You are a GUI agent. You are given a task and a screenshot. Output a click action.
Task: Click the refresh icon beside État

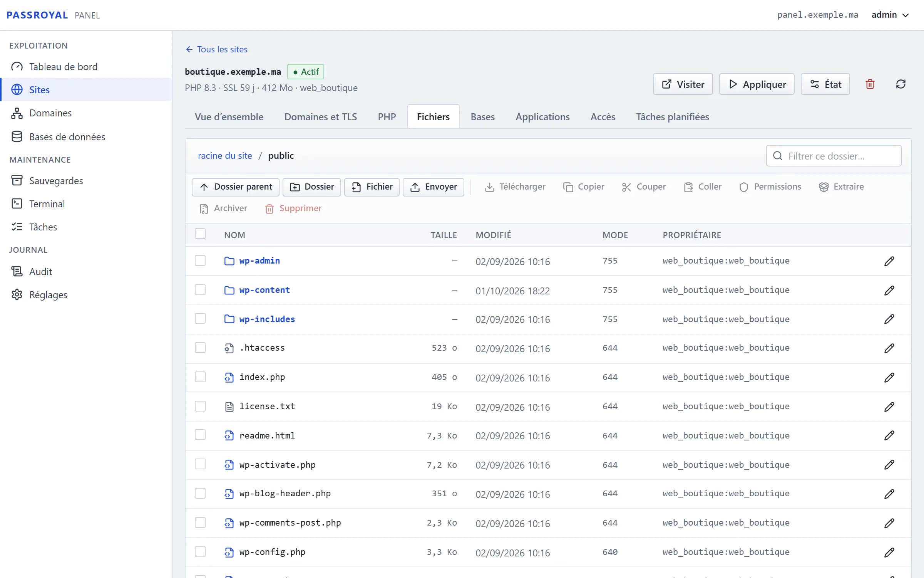pos(901,84)
